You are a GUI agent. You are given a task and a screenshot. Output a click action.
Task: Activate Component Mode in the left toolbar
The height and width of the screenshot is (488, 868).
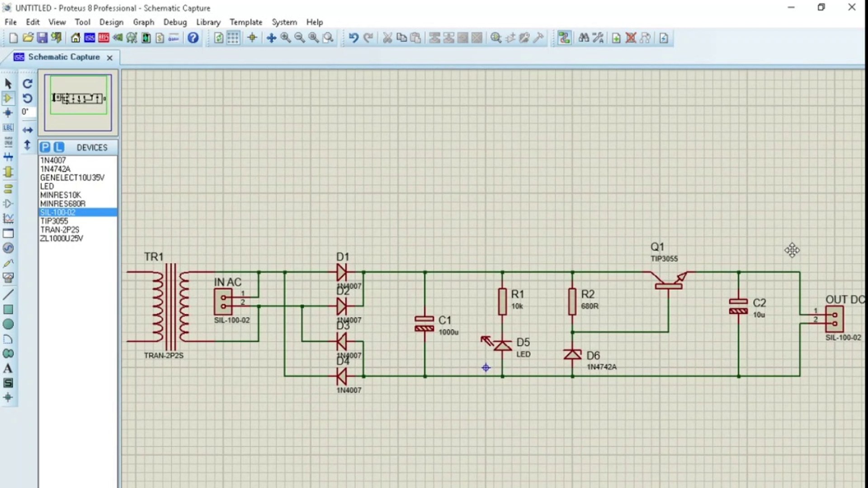8,98
